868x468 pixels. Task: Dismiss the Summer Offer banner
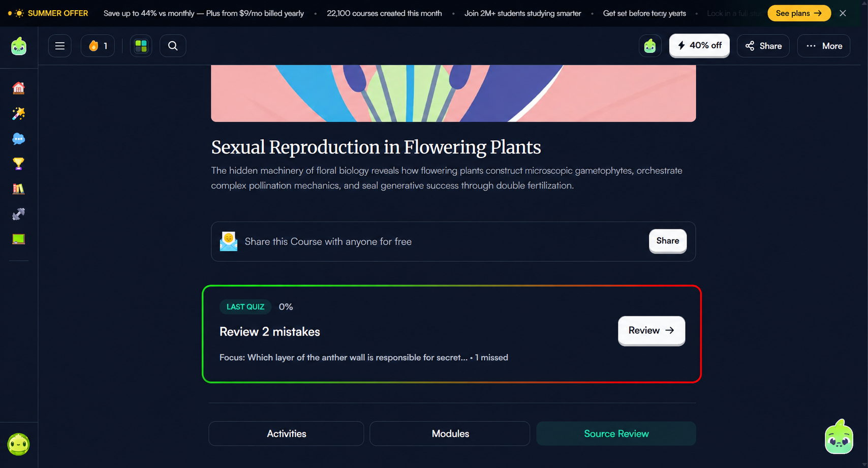[843, 13]
